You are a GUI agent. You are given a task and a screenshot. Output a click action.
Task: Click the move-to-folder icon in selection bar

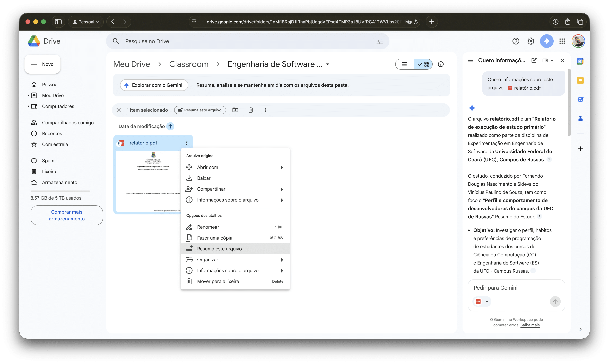coord(235,110)
